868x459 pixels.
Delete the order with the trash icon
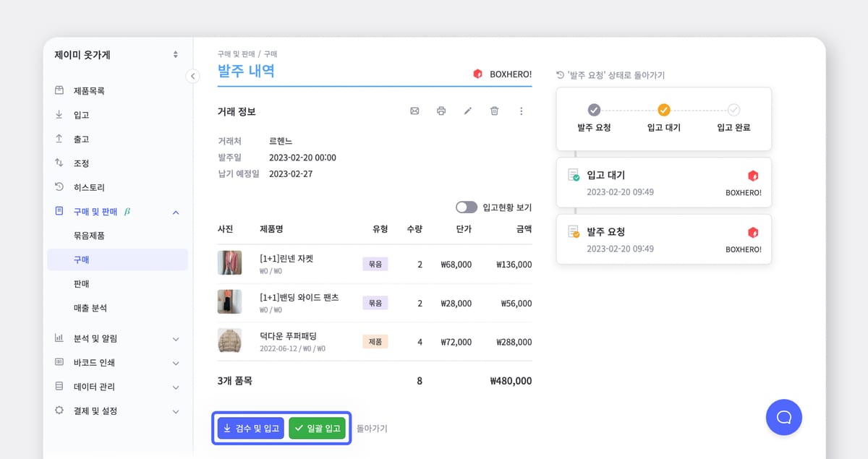click(494, 111)
